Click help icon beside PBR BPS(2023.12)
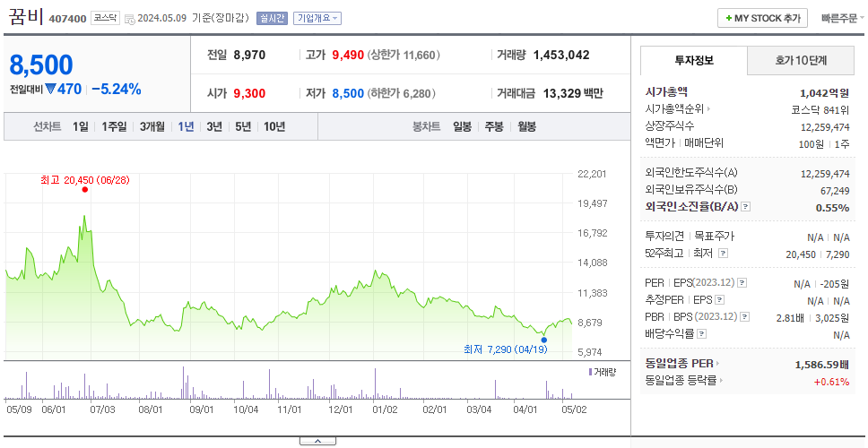 tap(745, 317)
